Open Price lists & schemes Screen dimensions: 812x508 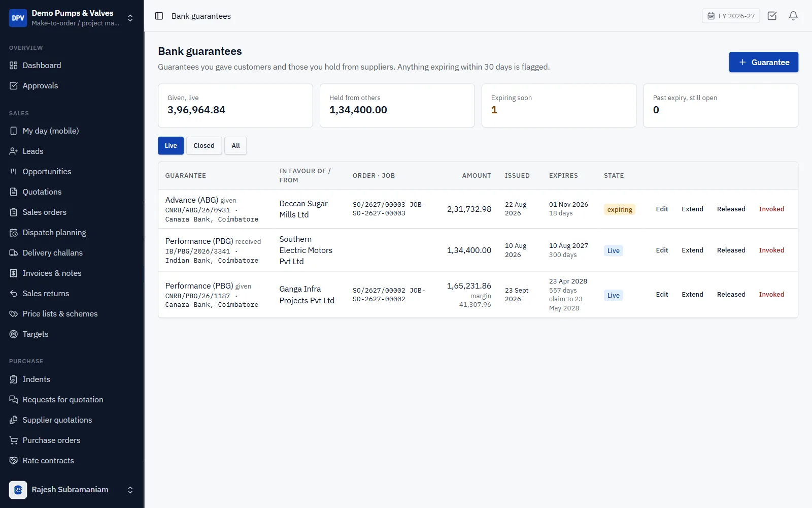pyautogui.click(x=72, y=314)
